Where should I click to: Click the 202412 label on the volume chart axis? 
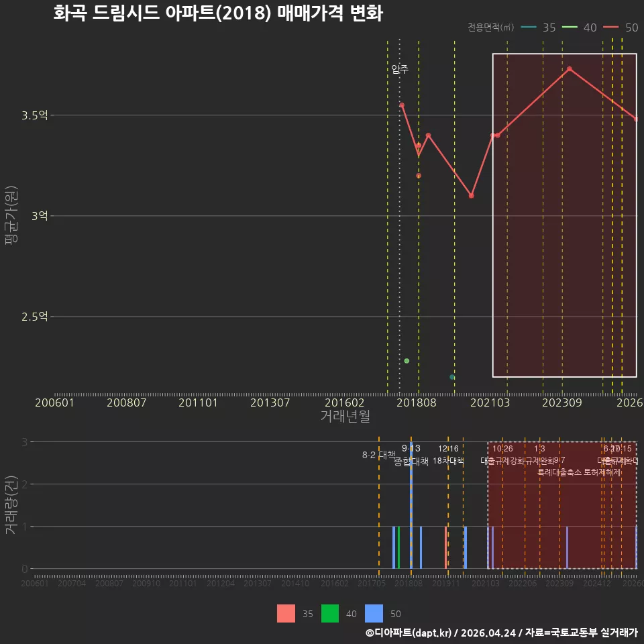597,583
